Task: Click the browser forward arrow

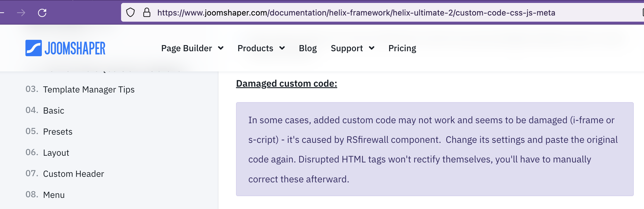Action: [21, 13]
